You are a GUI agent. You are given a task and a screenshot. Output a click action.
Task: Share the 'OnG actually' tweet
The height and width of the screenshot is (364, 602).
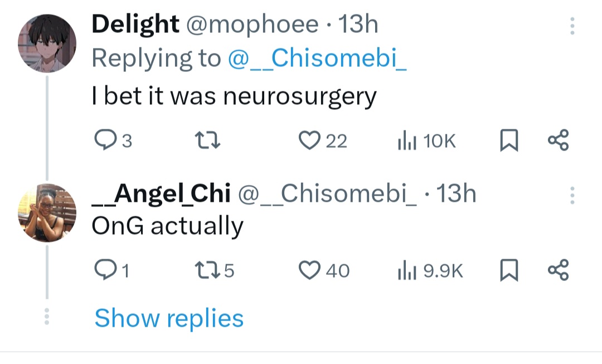click(x=559, y=270)
